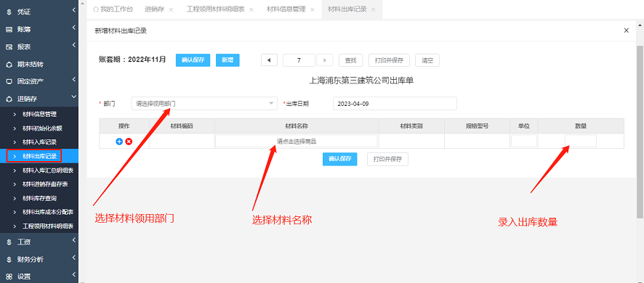This screenshot has width=644, height=283.
Task: Click the 进销存 icon in the sidebar
Action: 9,99
